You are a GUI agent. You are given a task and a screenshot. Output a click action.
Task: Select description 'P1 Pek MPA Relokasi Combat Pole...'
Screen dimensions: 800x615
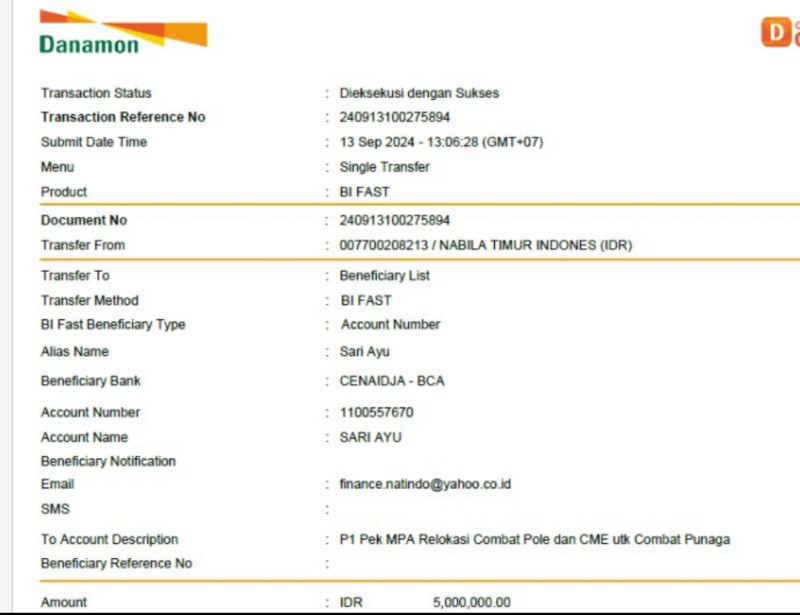(x=535, y=539)
